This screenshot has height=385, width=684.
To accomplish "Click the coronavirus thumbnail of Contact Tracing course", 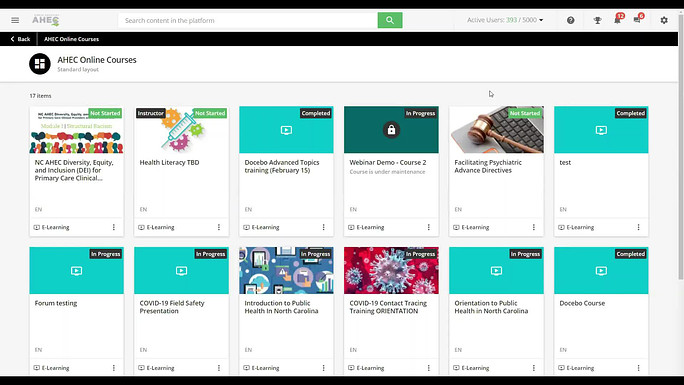I will tap(391, 270).
